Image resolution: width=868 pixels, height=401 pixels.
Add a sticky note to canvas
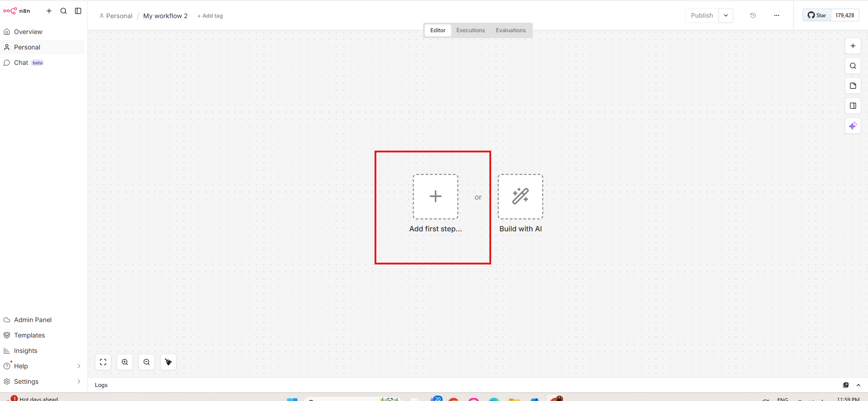pos(853,86)
